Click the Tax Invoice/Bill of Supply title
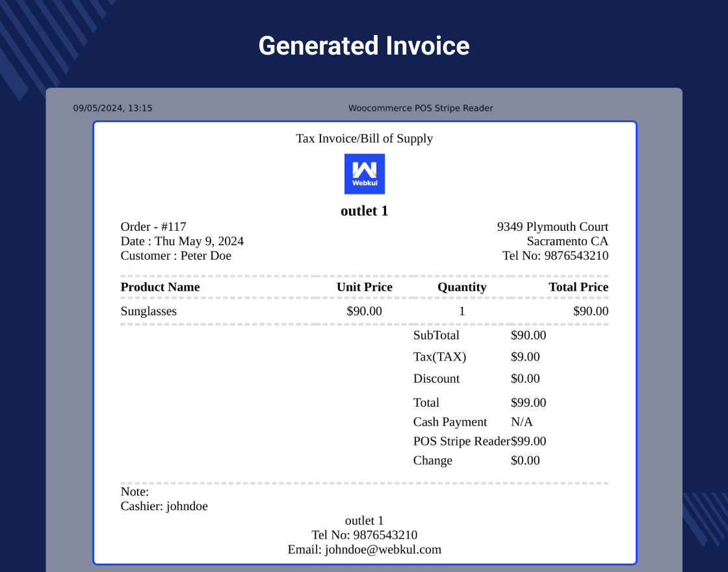The width and height of the screenshot is (728, 572). 364,138
